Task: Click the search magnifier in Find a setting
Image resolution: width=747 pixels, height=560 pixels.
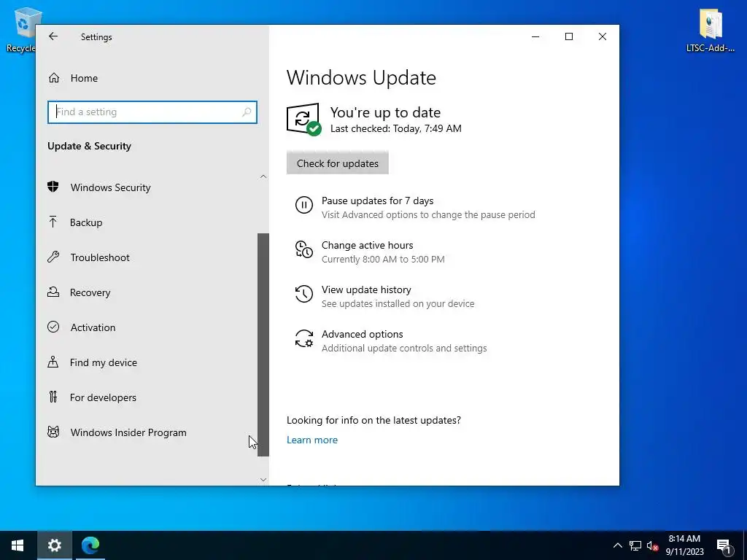Action: pyautogui.click(x=247, y=112)
